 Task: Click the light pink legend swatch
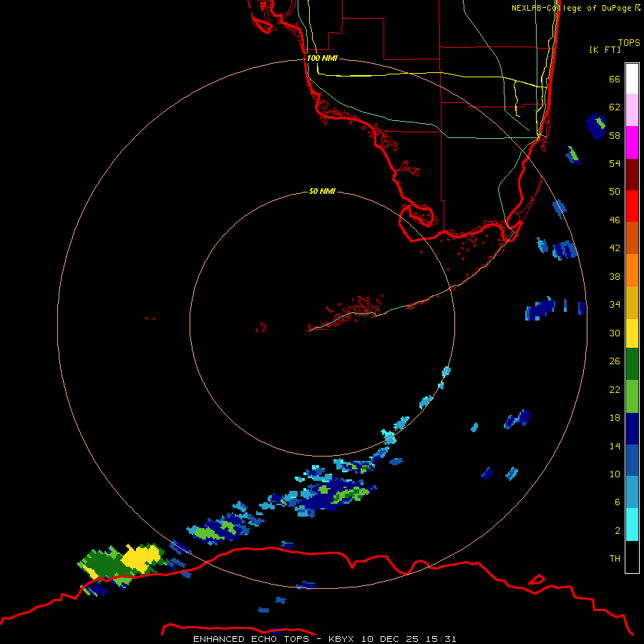point(632,109)
